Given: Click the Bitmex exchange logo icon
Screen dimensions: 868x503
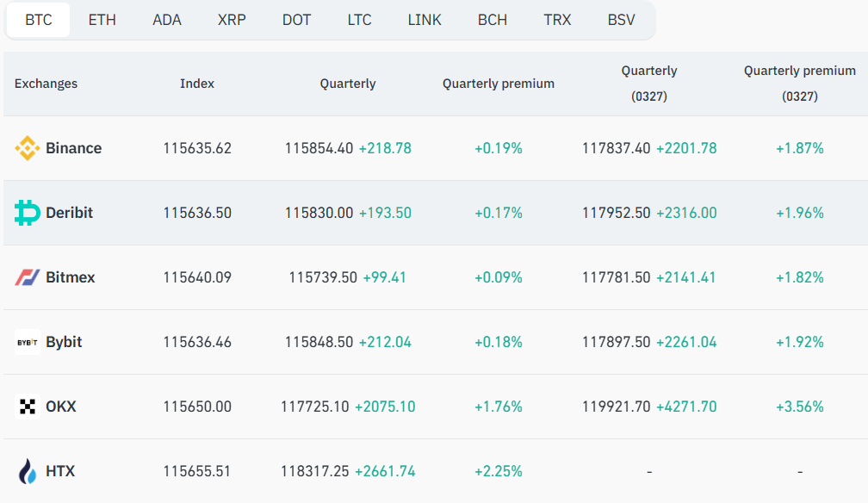Looking at the screenshot, I should coord(28,277).
